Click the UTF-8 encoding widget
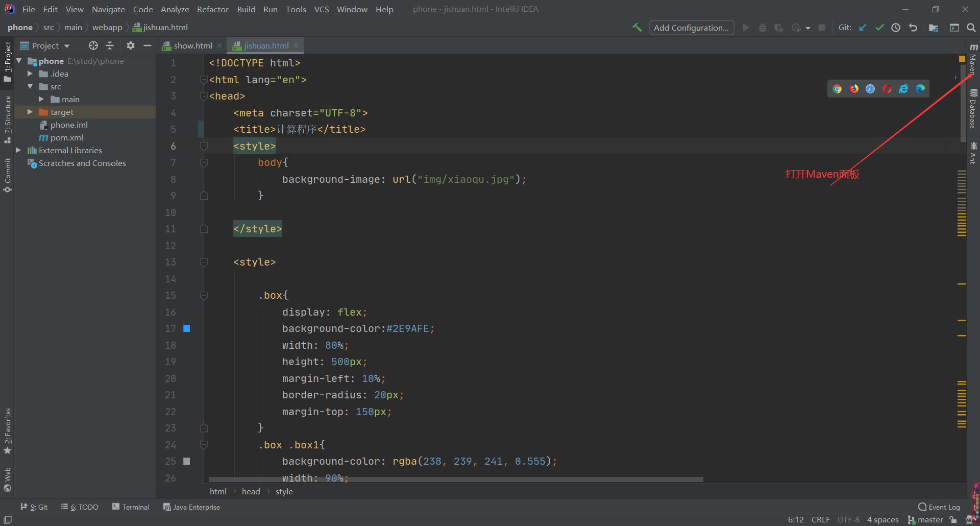Image resolution: width=980 pixels, height=526 pixels. pos(848,519)
